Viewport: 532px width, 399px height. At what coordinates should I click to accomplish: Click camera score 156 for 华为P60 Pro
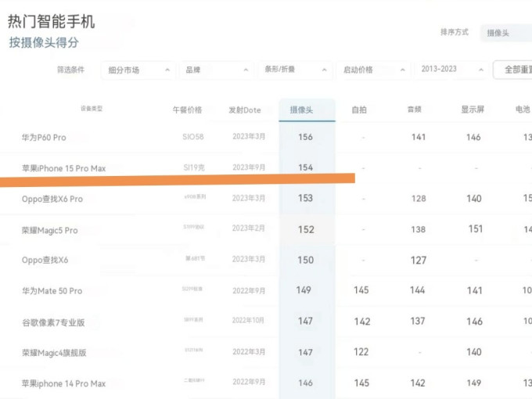pyautogui.click(x=305, y=137)
